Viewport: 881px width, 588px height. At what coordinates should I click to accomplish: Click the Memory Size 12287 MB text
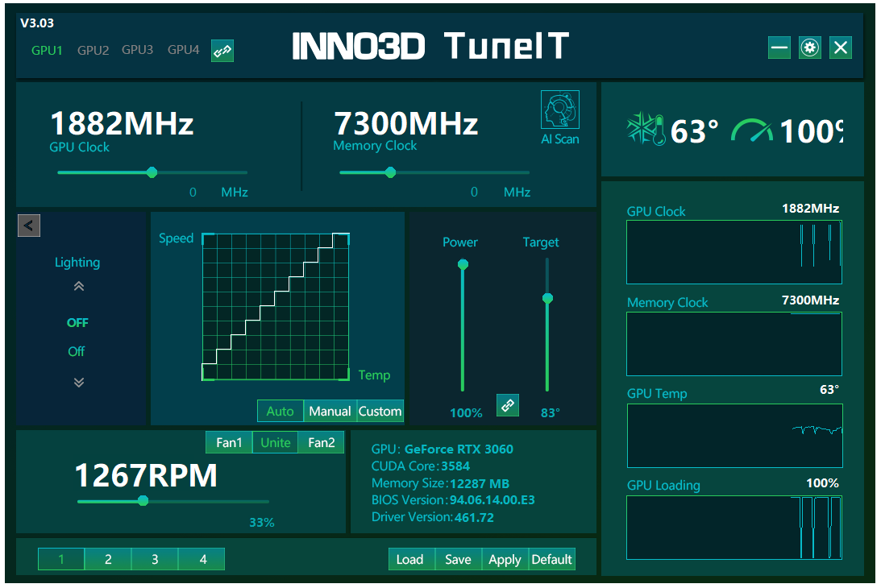[440, 483]
